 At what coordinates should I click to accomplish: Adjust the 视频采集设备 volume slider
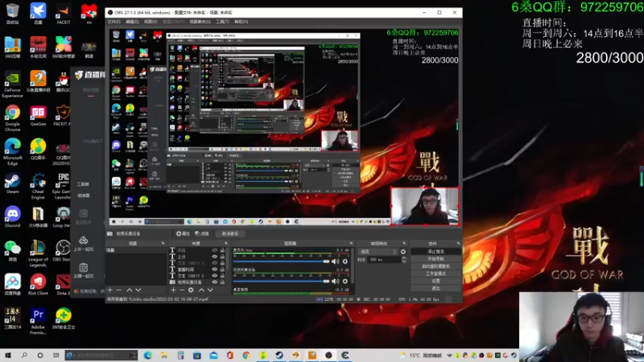click(x=281, y=281)
